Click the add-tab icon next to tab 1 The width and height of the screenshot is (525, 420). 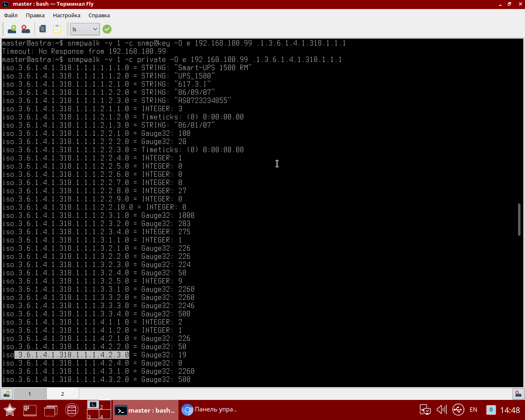tap(7, 394)
